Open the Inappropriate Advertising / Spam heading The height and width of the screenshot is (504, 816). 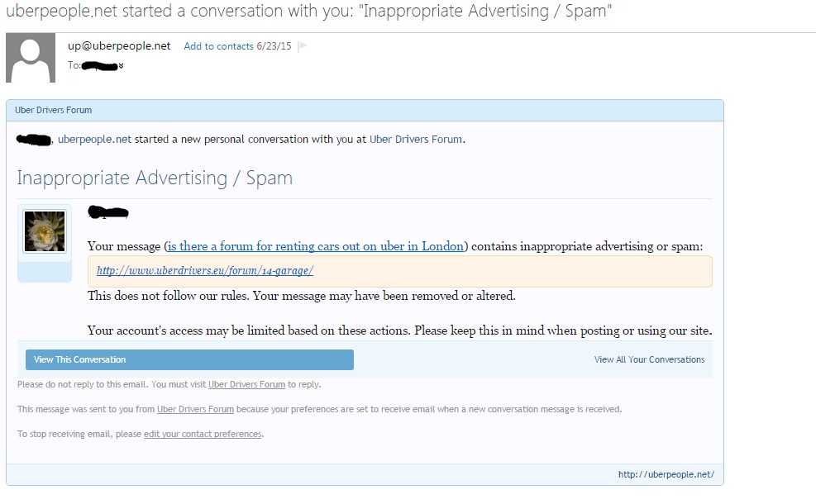pos(155,178)
